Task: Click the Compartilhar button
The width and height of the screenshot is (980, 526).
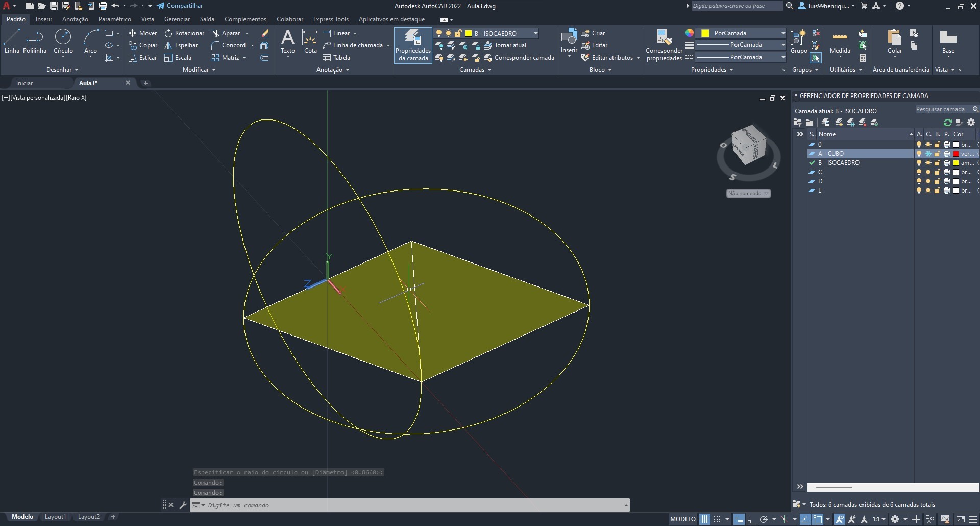Action: pyautogui.click(x=180, y=6)
